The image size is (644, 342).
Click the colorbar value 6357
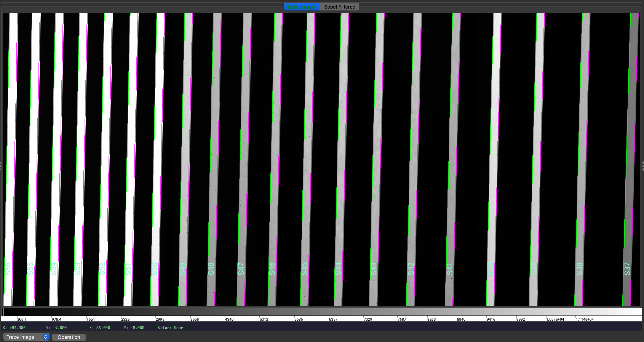[333, 319]
